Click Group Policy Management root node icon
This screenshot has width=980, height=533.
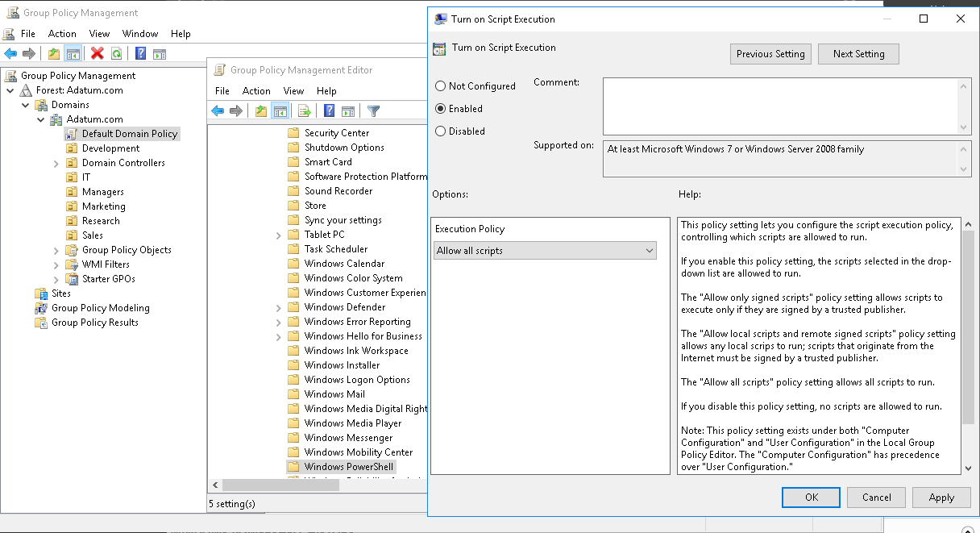tap(10, 76)
